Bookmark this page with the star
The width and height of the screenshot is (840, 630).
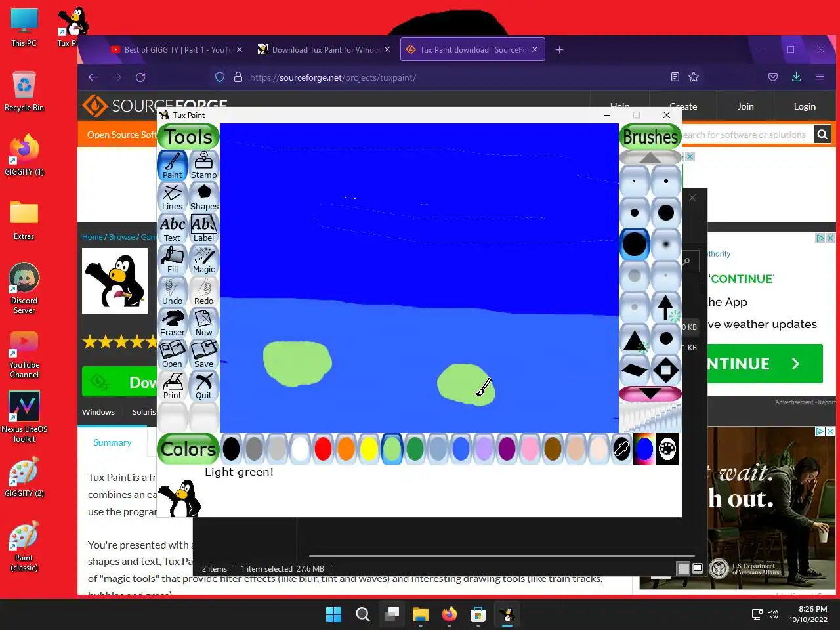(x=694, y=77)
